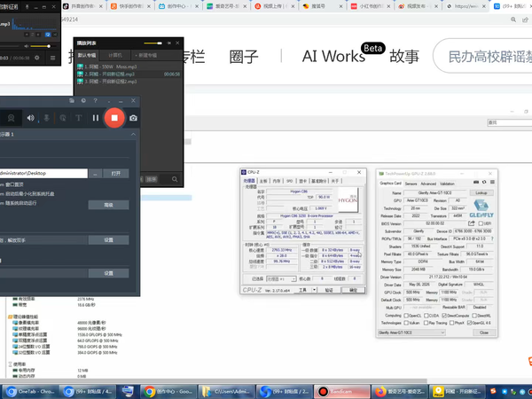Screen dimensions: 532x399
Task: Open Bandicam help question mark icon
Action: [96, 100]
